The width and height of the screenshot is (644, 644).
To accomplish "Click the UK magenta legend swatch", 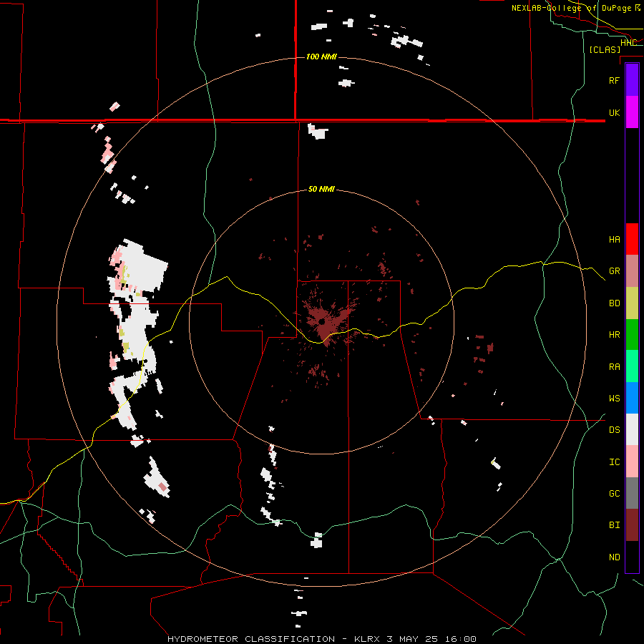I will (632, 112).
